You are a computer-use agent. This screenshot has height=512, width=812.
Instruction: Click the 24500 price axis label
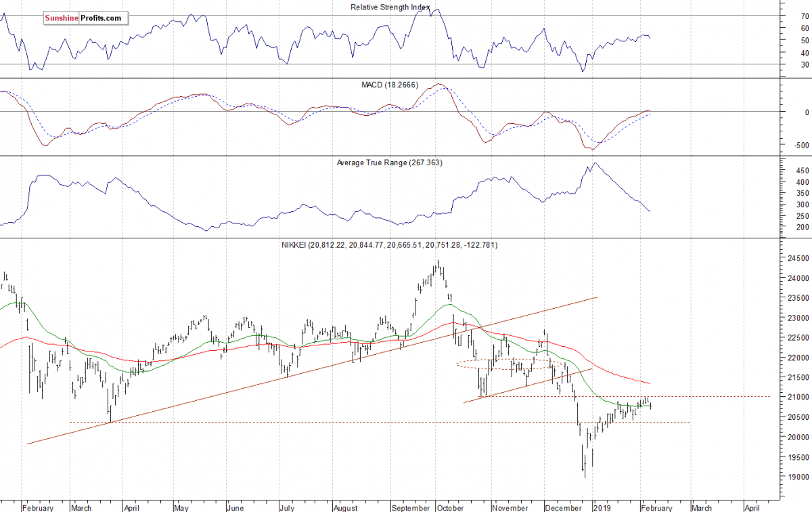[x=792, y=258]
